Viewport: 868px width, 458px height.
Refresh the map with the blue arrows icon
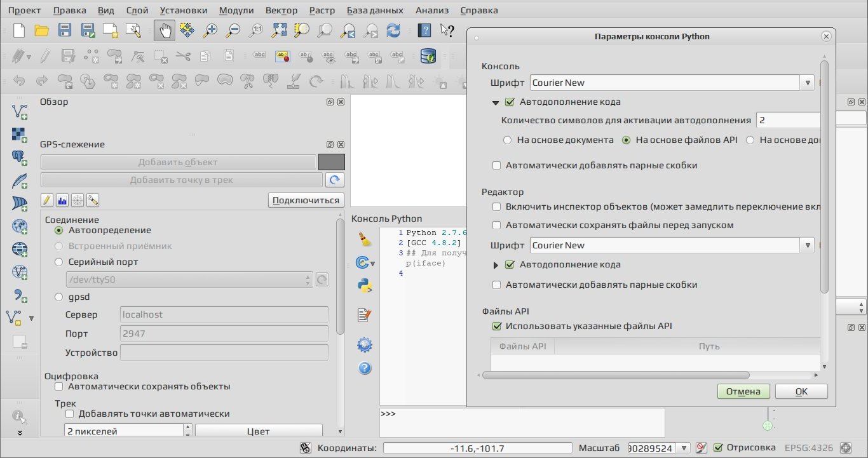click(393, 30)
